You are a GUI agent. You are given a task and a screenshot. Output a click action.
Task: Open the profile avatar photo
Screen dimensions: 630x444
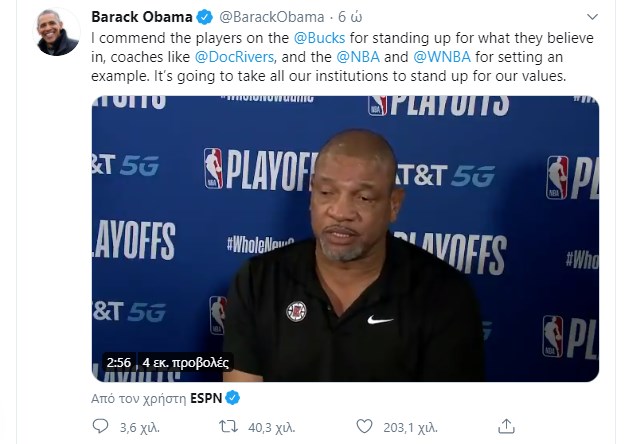[x=57, y=32]
